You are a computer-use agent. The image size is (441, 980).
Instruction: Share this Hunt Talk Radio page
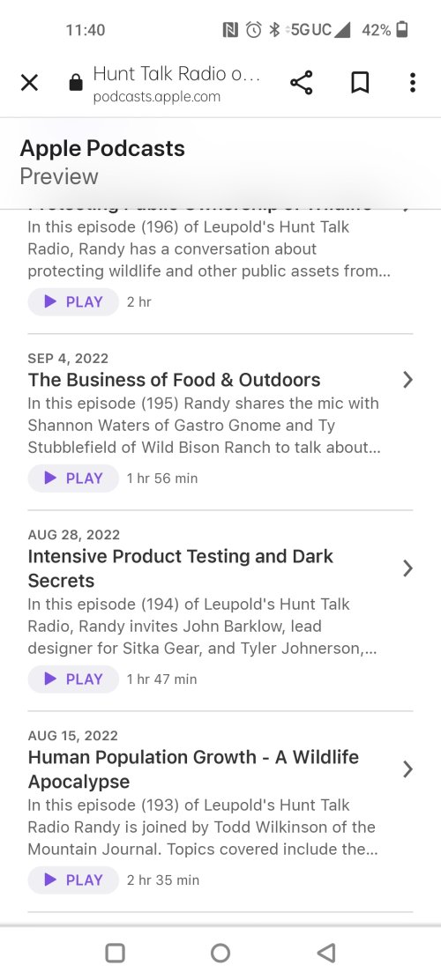(x=302, y=83)
